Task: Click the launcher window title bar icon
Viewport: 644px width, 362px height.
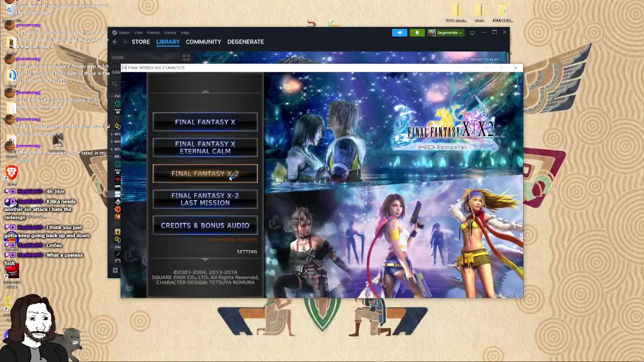Action: (124, 67)
